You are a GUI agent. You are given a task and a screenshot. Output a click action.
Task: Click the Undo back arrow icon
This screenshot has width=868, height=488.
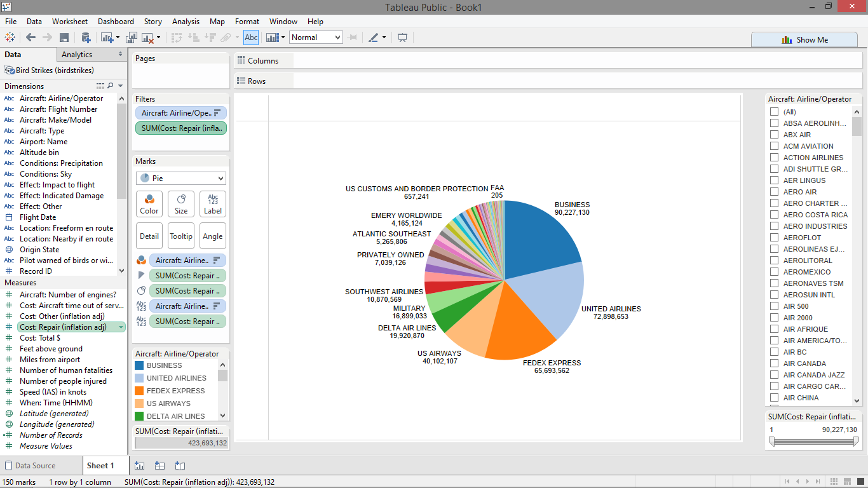(31, 37)
